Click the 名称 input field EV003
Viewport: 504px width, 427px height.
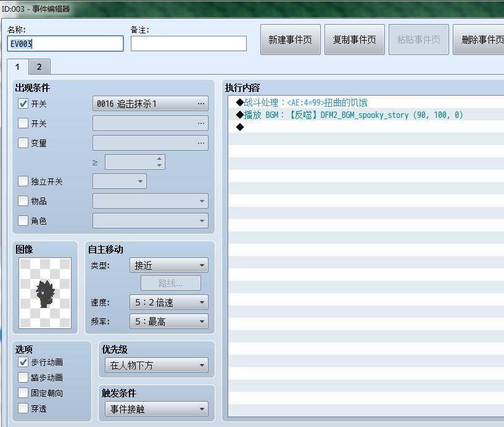click(x=65, y=44)
